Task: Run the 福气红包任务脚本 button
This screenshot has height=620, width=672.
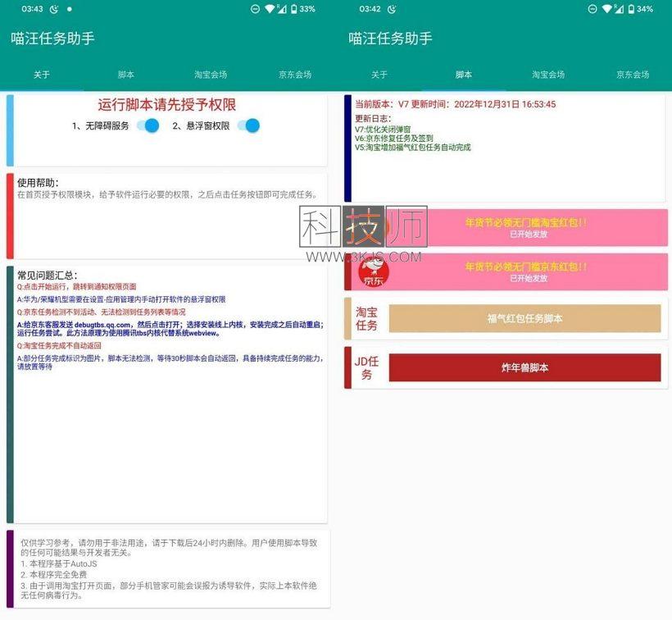Action: click(x=524, y=318)
